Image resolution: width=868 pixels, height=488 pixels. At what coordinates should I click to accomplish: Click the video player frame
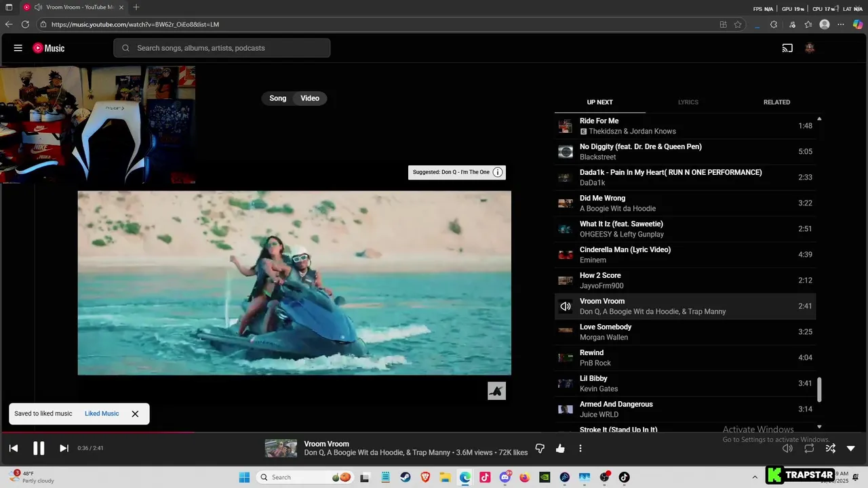pos(294,283)
